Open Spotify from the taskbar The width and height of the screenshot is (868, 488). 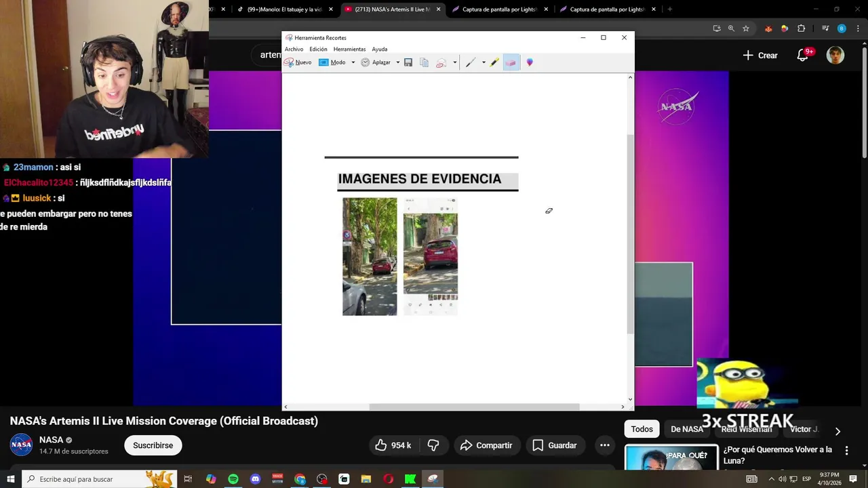point(233,479)
